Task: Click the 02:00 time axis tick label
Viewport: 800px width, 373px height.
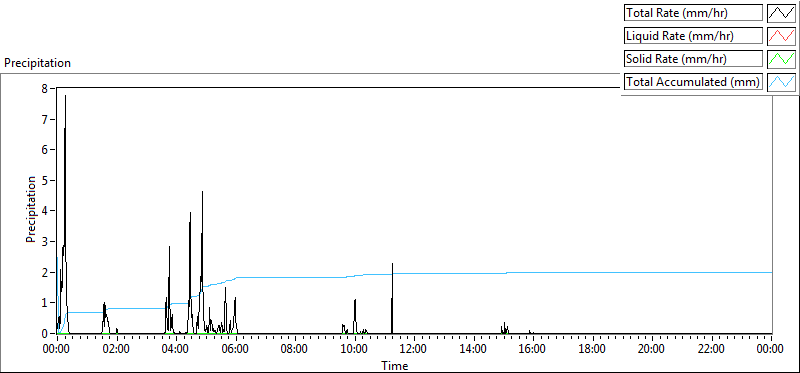Action: click(x=117, y=350)
